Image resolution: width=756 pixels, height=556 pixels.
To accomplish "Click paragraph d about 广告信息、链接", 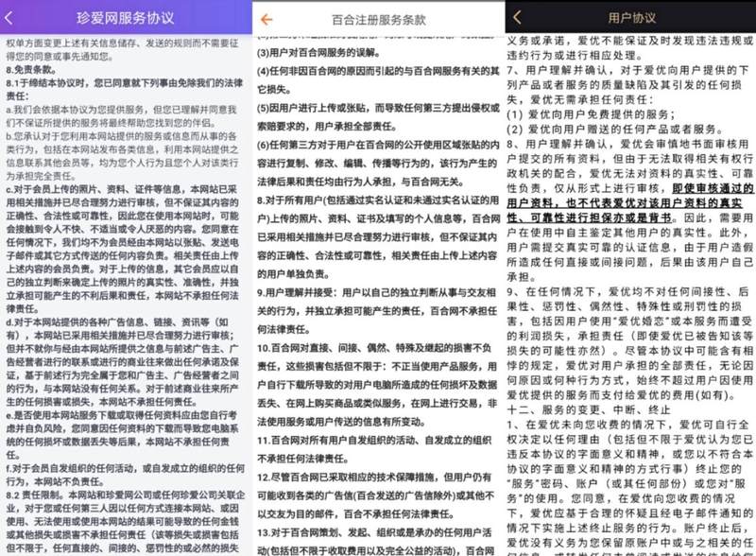I will [x=123, y=361].
